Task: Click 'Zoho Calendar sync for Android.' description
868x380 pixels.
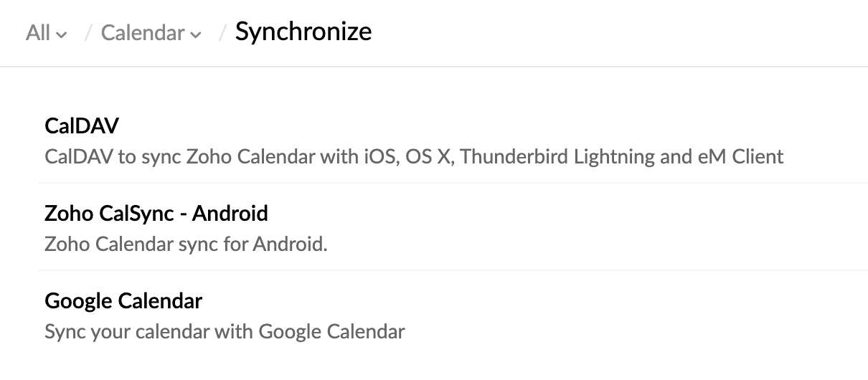Action: click(x=186, y=244)
